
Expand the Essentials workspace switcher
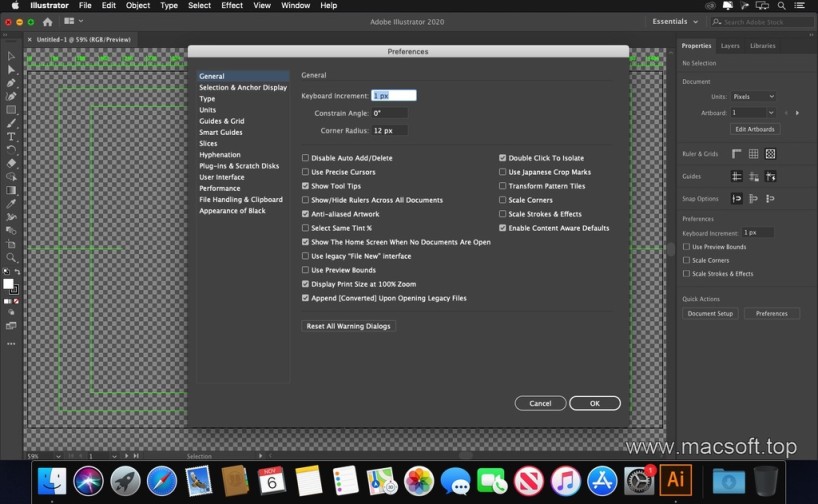pos(674,21)
